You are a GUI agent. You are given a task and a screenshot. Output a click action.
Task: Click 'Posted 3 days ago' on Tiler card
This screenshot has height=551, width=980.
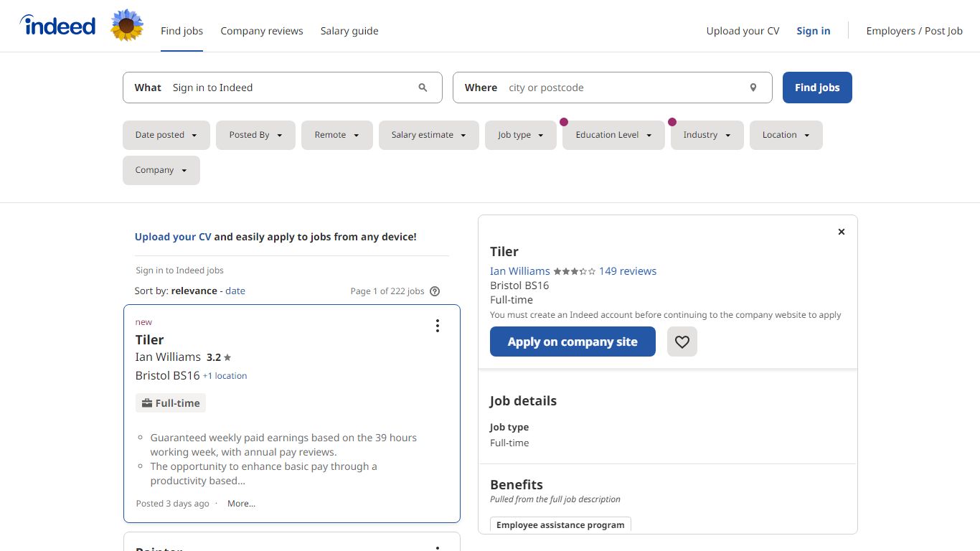pyautogui.click(x=172, y=504)
